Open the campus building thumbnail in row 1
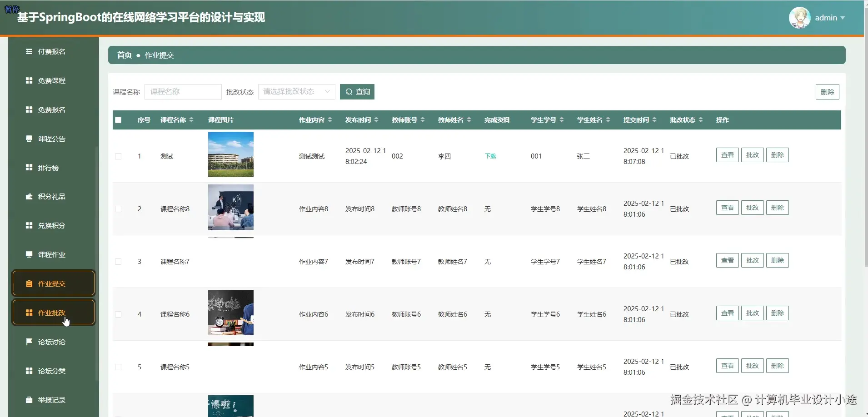This screenshot has width=868, height=417. 231,154
